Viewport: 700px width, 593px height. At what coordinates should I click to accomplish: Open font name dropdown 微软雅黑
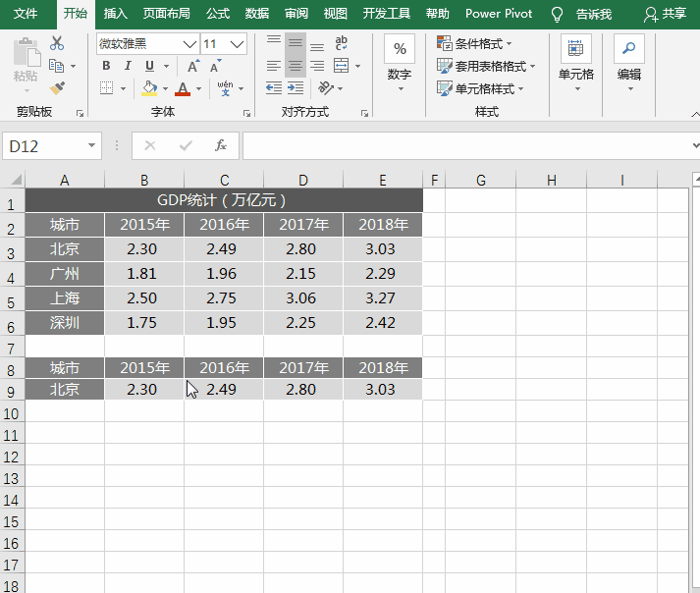click(x=189, y=44)
